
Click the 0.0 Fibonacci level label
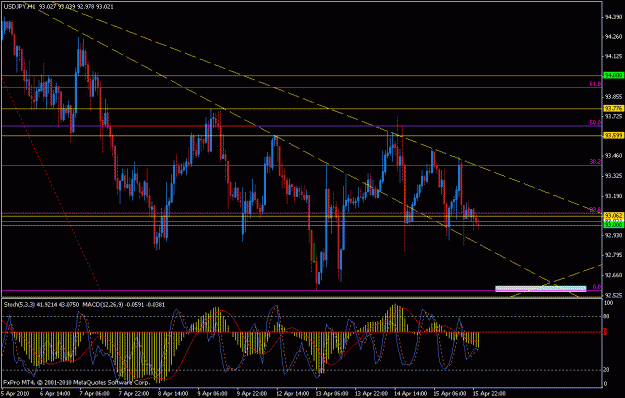pos(597,287)
